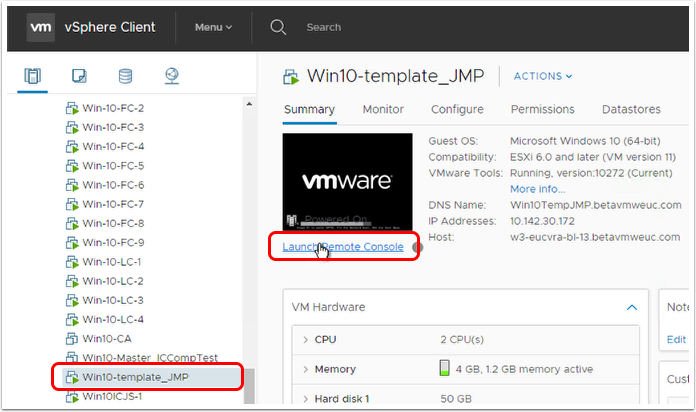Click the VM icon beside Win-10-FC-5
696x412 pixels.
(72, 166)
